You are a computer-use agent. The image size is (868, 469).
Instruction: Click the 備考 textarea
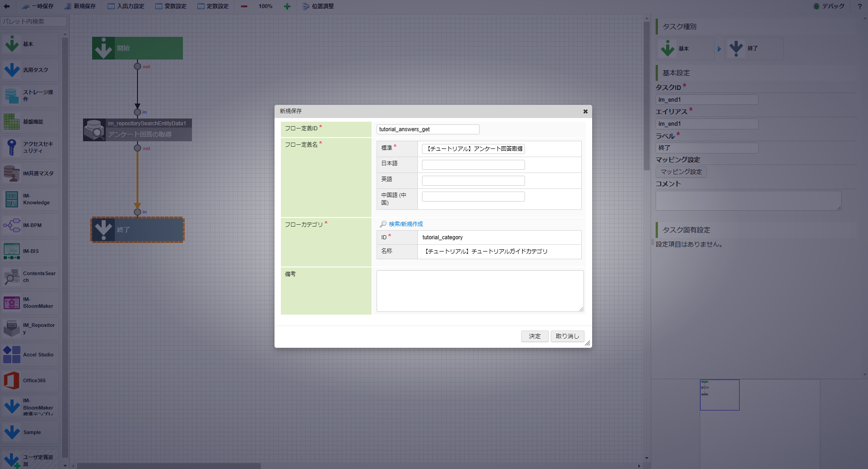click(x=480, y=291)
